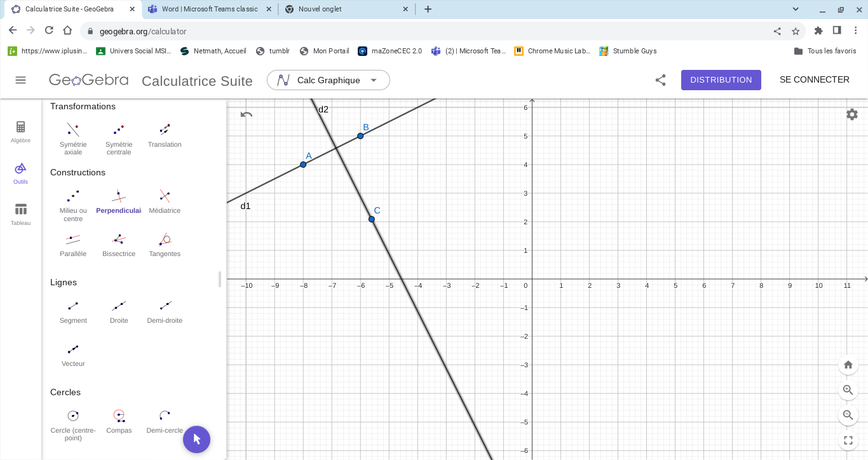Zoom in on the graph

848,390
